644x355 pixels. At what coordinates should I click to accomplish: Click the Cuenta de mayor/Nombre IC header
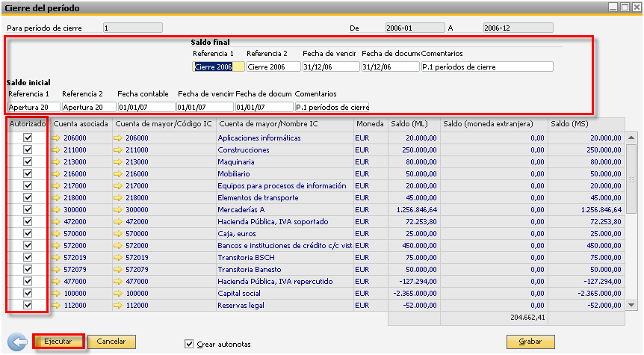point(285,123)
